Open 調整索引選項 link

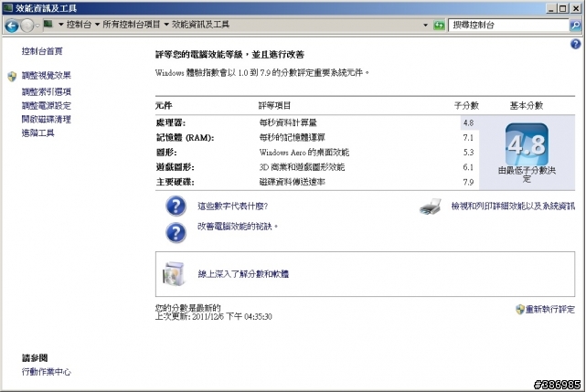tap(47, 91)
